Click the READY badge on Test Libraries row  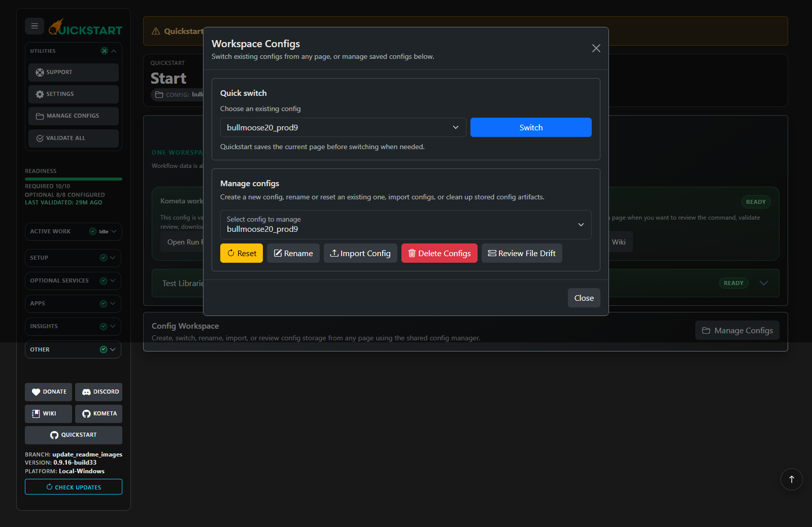(x=733, y=283)
